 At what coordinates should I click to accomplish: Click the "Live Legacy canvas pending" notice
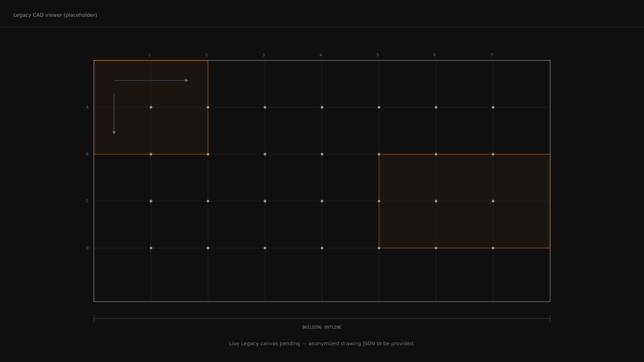point(322,344)
